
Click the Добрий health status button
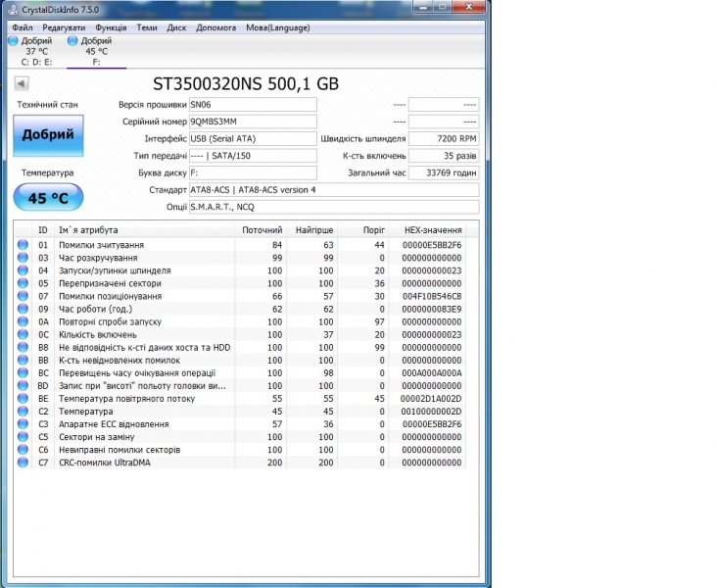click(x=48, y=135)
